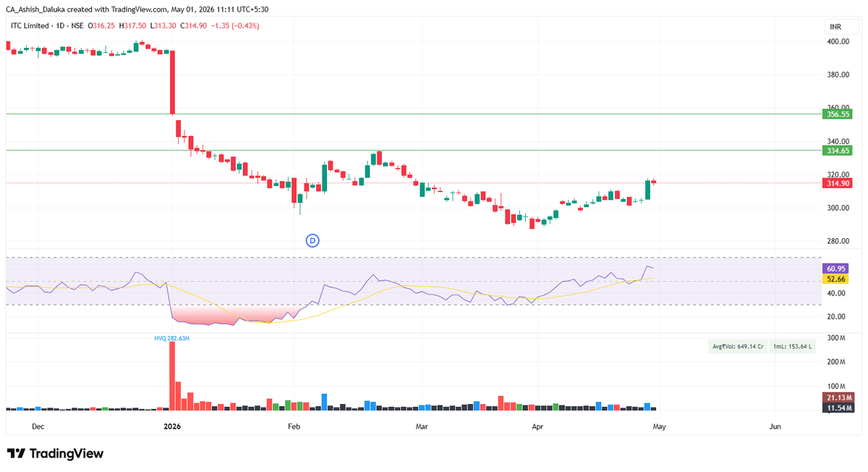Click the Jun date axis label

[x=775, y=427]
